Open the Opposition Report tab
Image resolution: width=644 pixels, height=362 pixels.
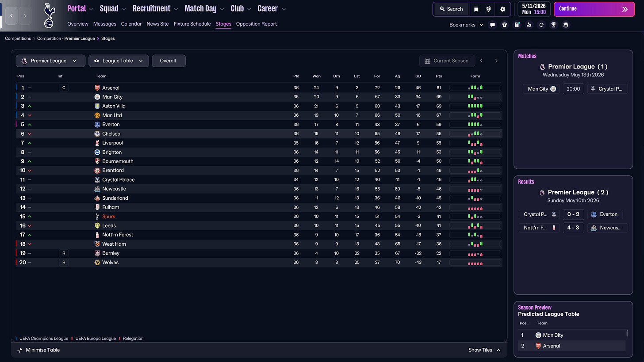point(257,24)
